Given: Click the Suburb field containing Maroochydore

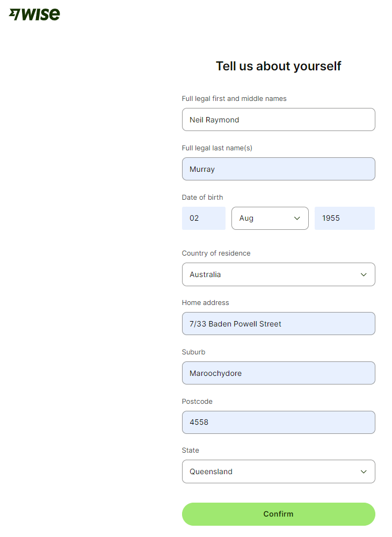Looking at the screenshot, I should pyautogui.click(x=278, y=373).
